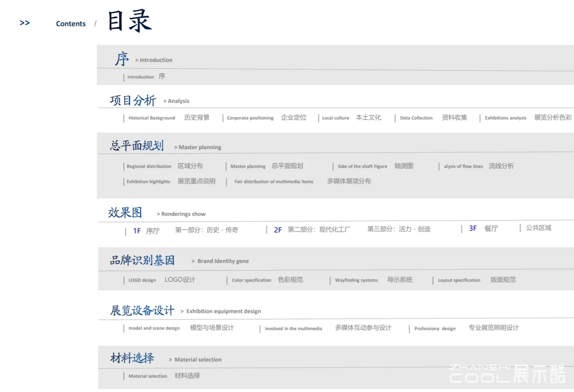Click the 区域分布 entry
The image size is (574, 392).
pos(190,166)
